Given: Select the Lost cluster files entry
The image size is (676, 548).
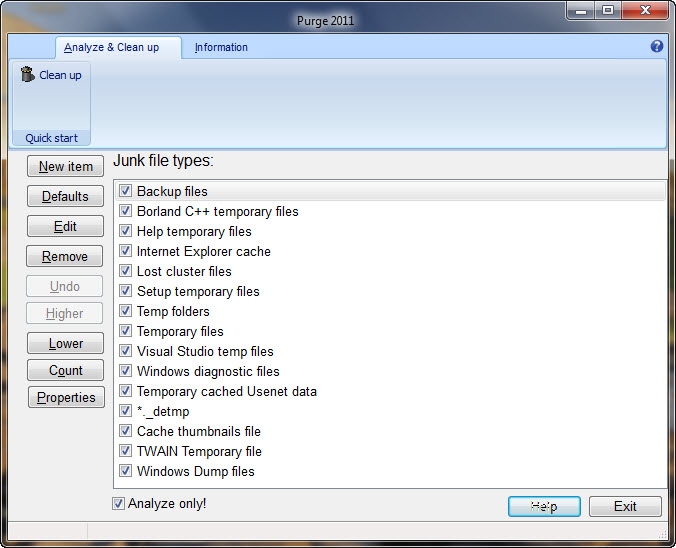Looking at the screenshot, I should (x=184, y=271).
